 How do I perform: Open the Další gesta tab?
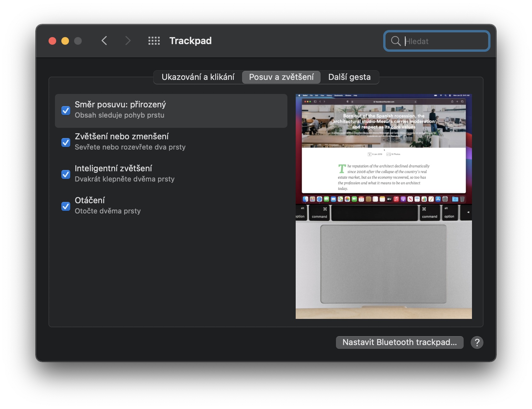[x=350, y=77]
